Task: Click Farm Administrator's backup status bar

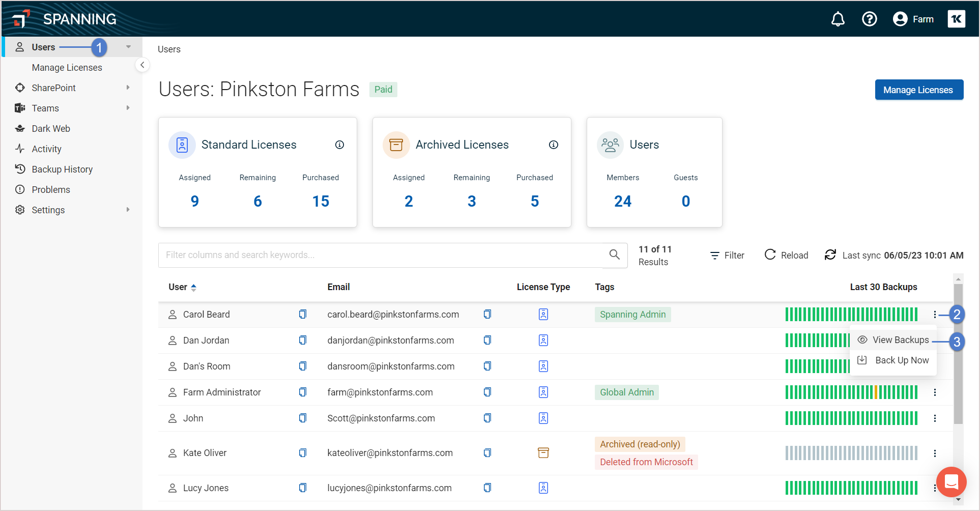Action: click(x=851, y=392)
